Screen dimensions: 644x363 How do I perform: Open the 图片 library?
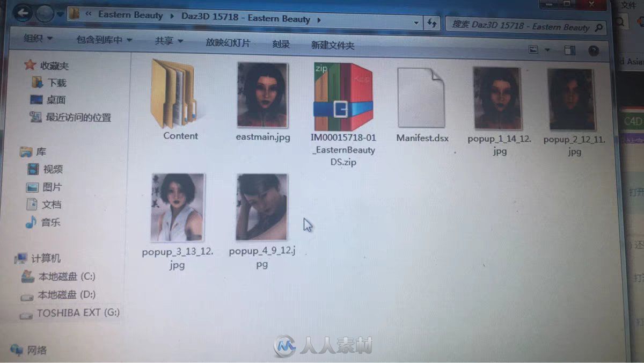coord(52,187)
